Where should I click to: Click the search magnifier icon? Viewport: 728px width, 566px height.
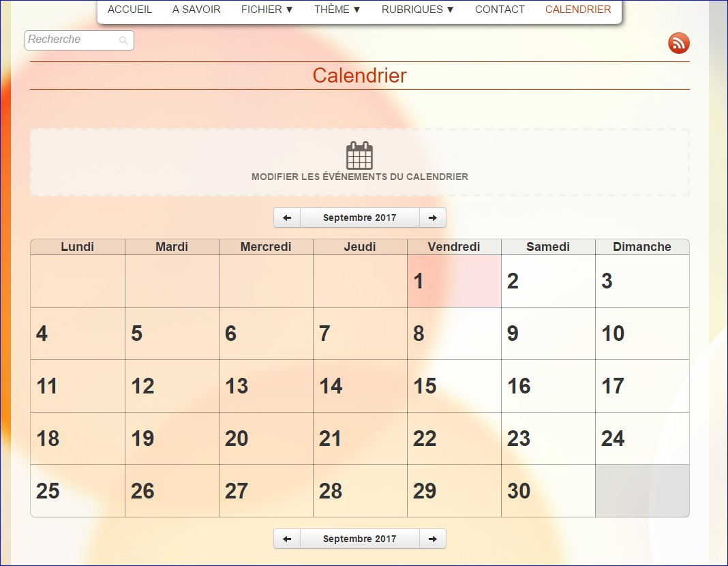[x=123, y=41]
